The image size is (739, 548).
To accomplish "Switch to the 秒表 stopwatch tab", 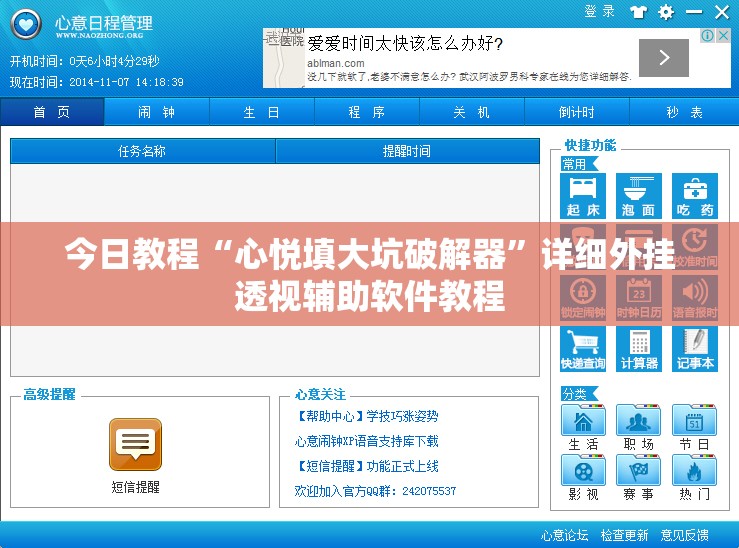I will tap(684, 112).
